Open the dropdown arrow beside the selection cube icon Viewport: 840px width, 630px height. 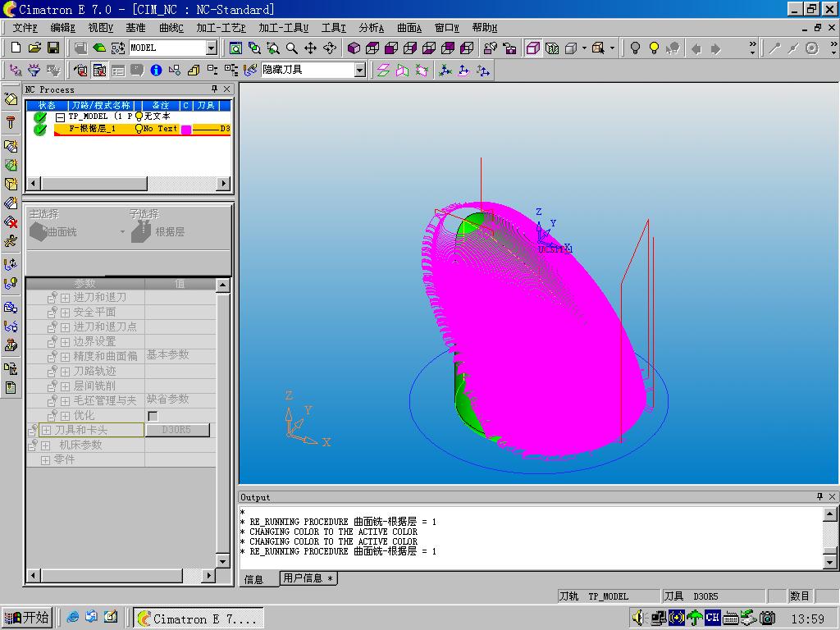coord(612,48)
